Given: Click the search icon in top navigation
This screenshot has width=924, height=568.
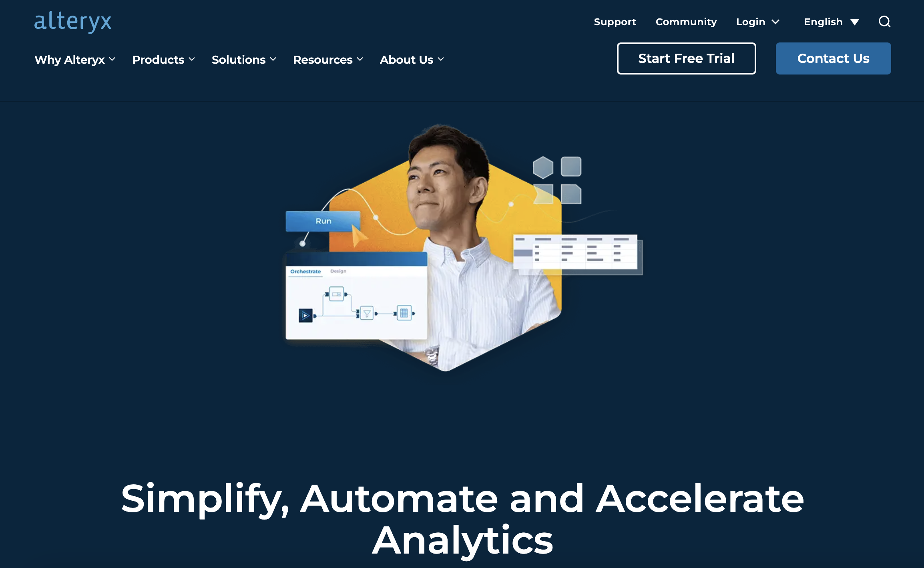Looking at the screenshot, I should point(884,21).
